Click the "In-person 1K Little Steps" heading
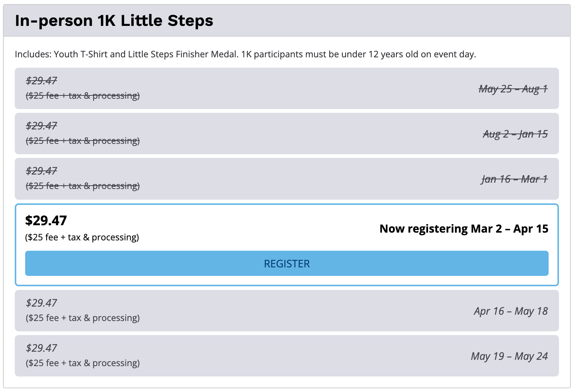 114,21
